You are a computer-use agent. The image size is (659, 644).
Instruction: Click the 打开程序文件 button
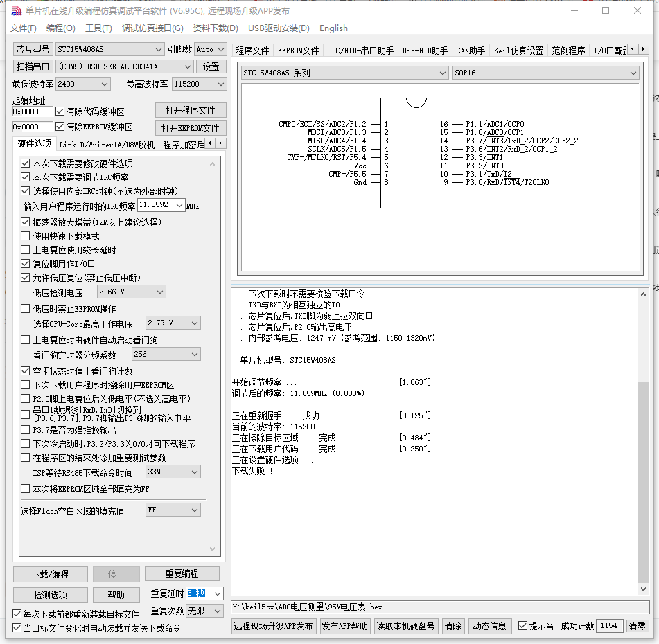[190, 110]
